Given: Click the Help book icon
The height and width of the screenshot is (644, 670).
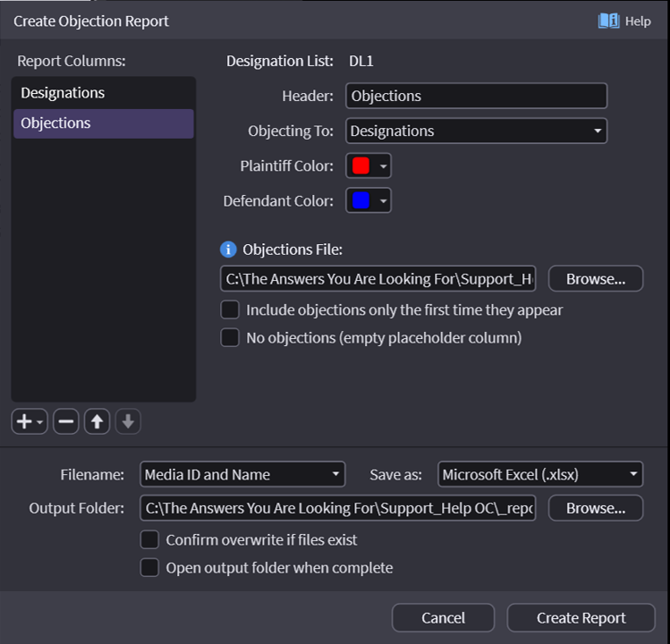Looking at the screenshot, I should click(609, 21).
